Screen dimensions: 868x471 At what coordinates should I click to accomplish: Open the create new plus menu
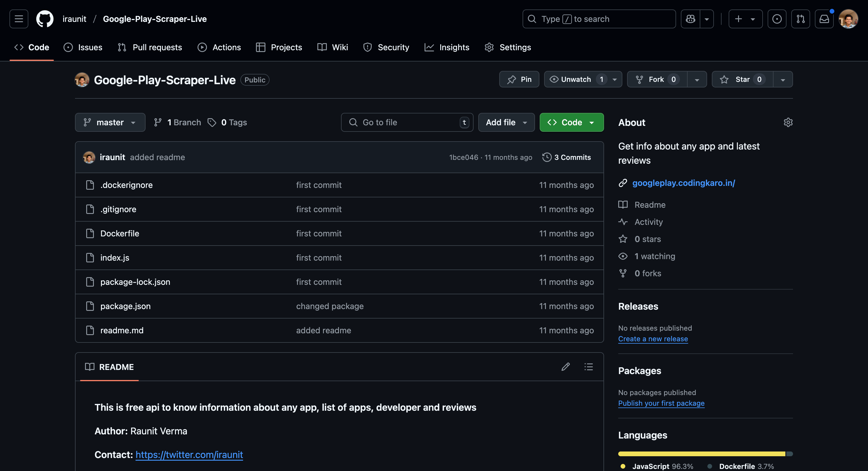(745, 19)
